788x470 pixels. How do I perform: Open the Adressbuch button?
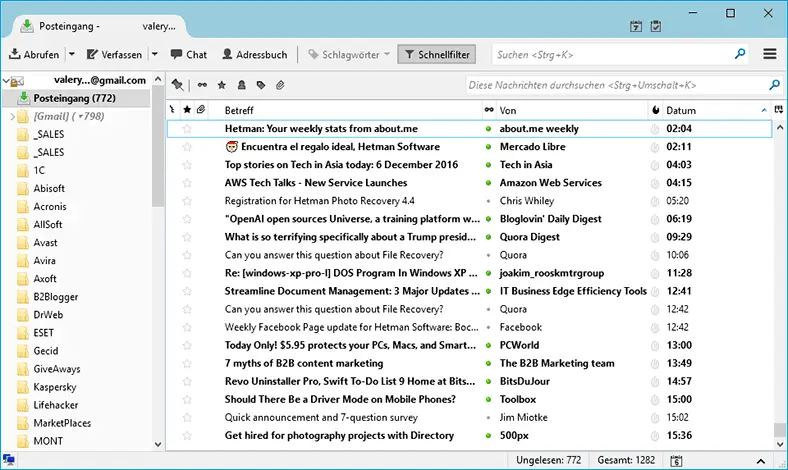[254, 54]
